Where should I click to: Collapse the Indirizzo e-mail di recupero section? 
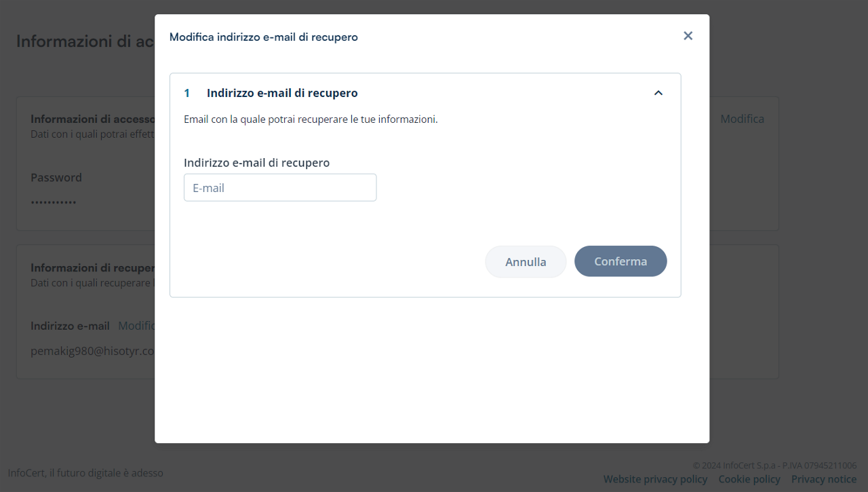click(x=658, y=93)
